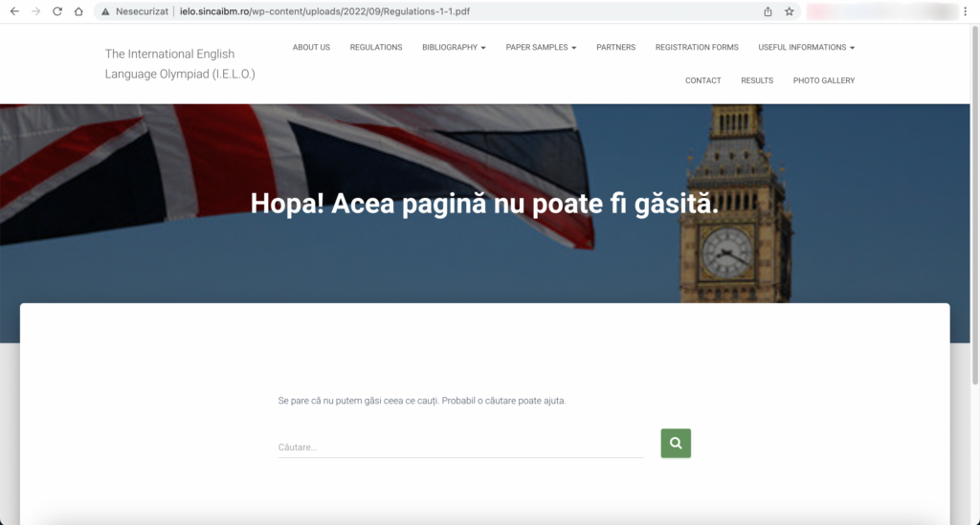Open the Contact page
Image resolution: width=980 pixels, height=525 pixels.
click(702, 80)
